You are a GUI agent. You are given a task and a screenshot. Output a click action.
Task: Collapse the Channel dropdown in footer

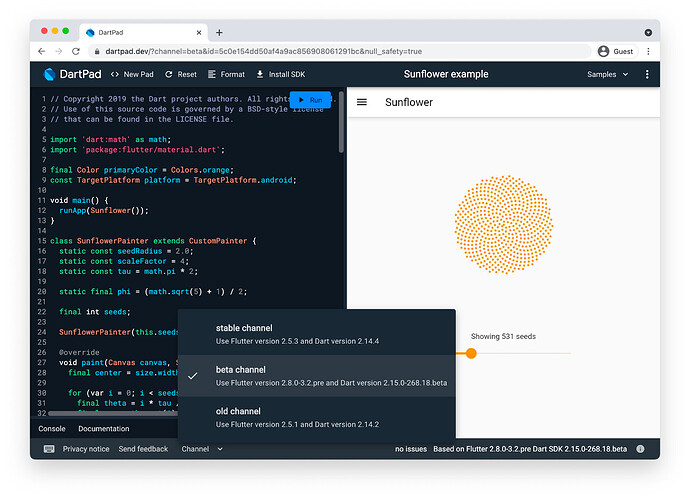click(x=201, y=449)
